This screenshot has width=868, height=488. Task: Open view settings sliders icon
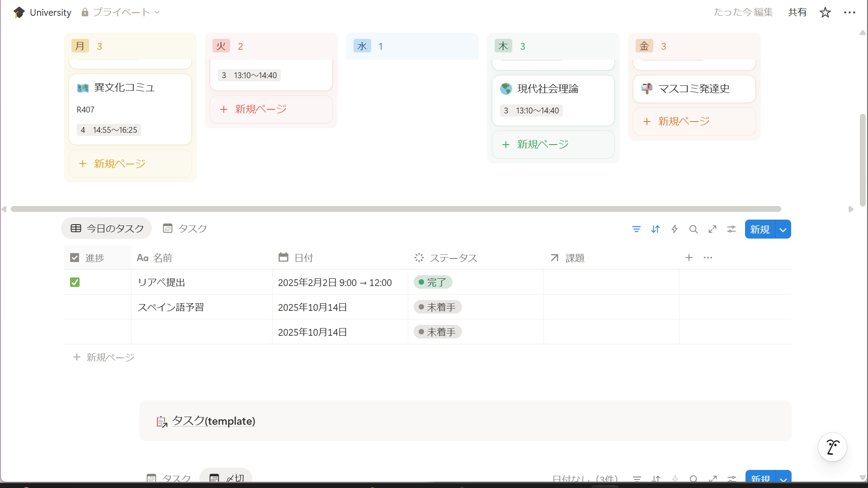tap(731, 230)
